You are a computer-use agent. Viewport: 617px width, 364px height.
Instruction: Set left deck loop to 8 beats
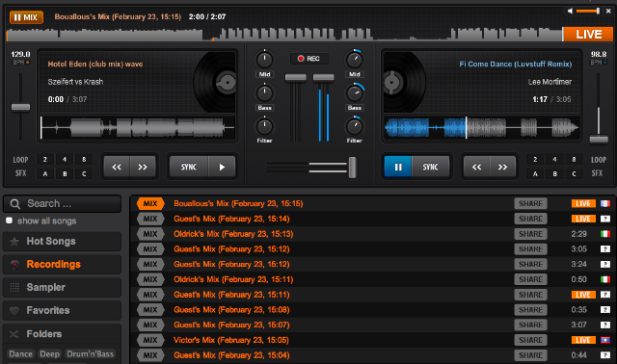tap(84, 159)
